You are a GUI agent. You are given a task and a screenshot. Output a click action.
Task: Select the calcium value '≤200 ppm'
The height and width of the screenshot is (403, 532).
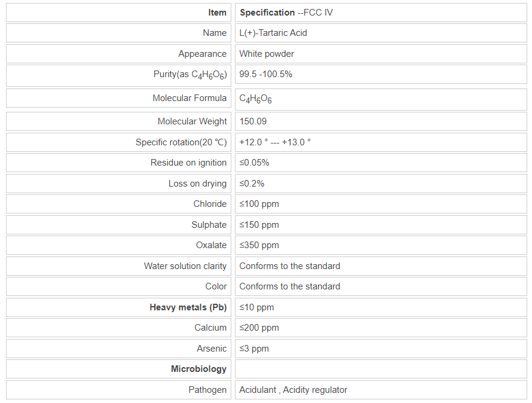pyautogui.click(x=259, y=328)
